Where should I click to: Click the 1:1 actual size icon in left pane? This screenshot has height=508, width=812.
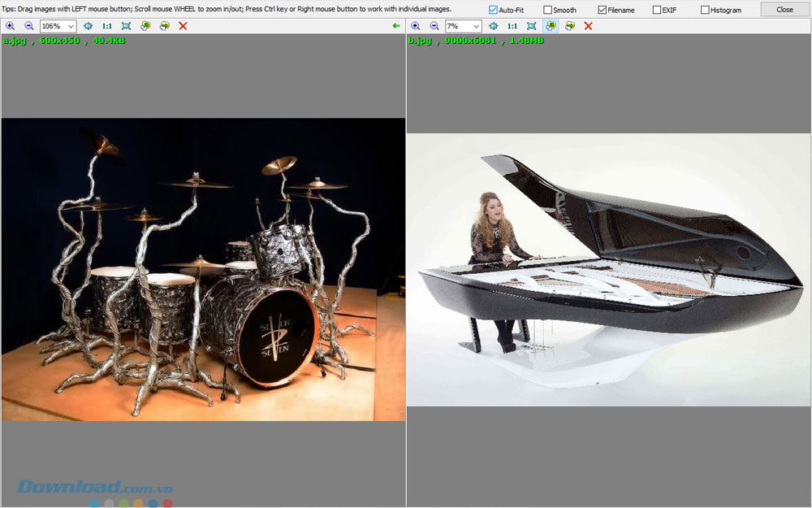click(x=106, y=26)
